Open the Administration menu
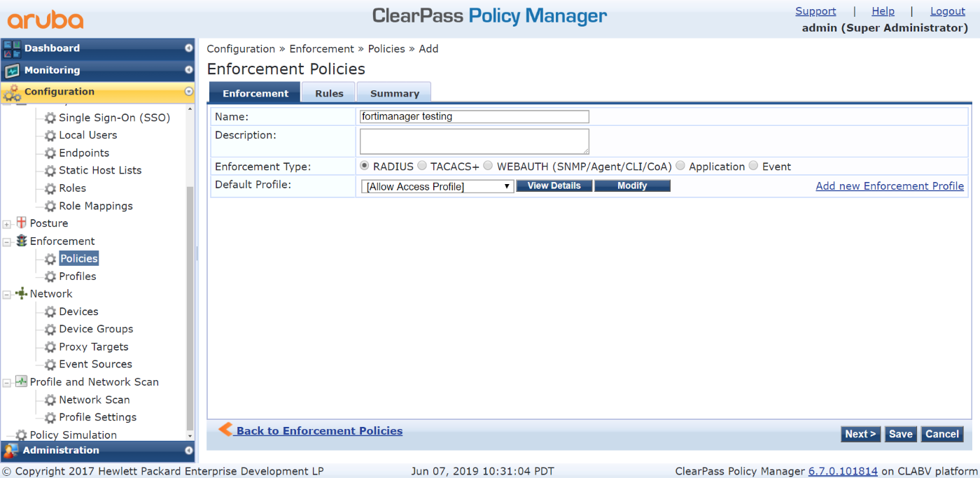The image size is (980, 478). [98, 451]
